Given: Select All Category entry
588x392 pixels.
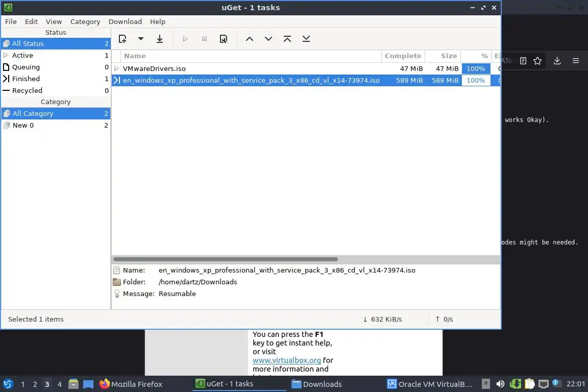Looking at the screenshot, I should (56, 113).
